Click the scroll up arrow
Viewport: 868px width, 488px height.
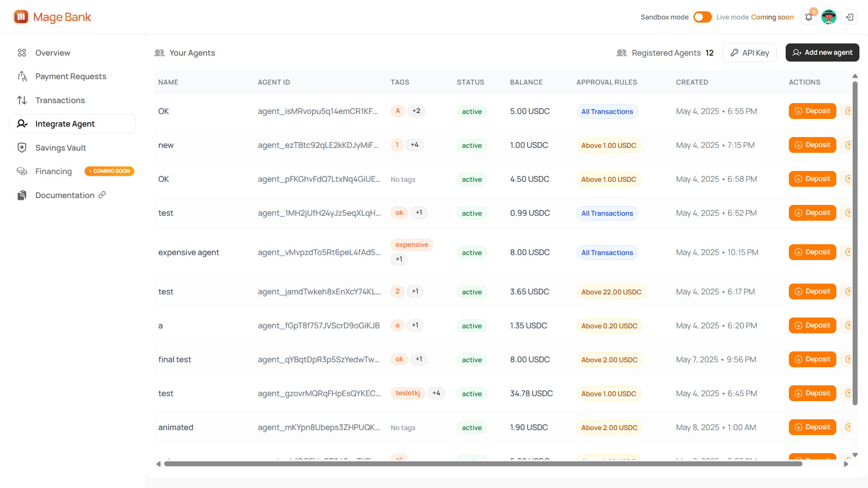(855, 76)
